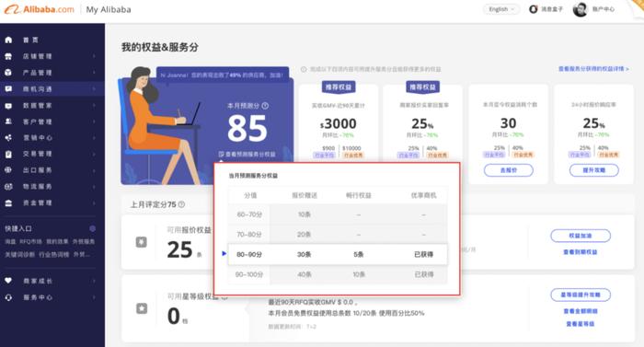The width and height of the screenshot is (644, 347).
Task: Select 物流服务 menu label
Action: 38,187
